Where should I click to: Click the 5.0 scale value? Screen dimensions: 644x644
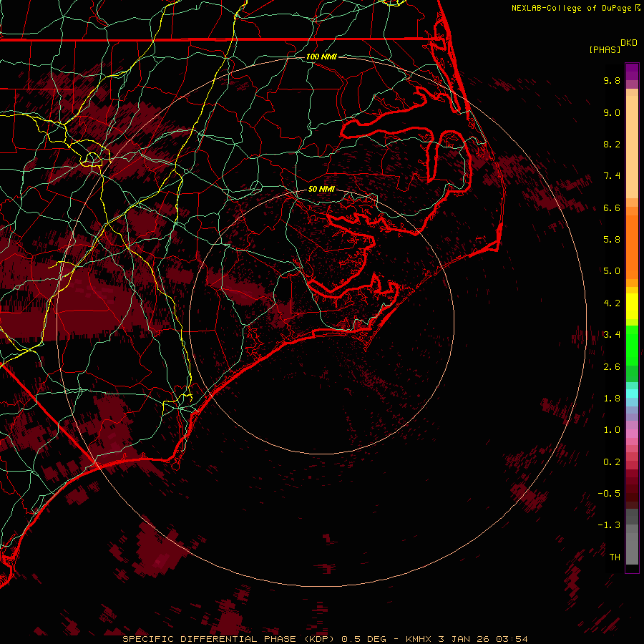click(612, 271)
